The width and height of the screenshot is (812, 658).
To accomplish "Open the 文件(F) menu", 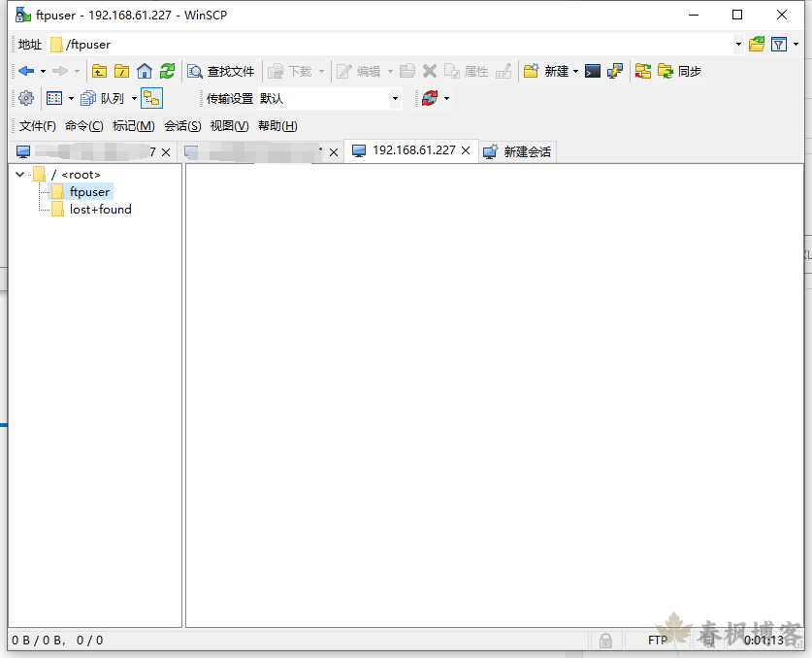I will 37,126.
